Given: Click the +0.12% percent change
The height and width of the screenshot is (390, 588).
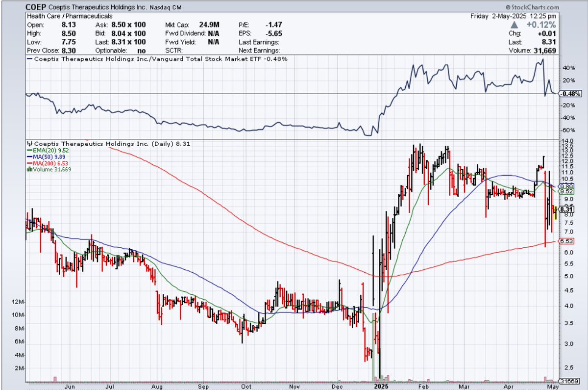Looking at the screenshot, I should pos(542,25).
